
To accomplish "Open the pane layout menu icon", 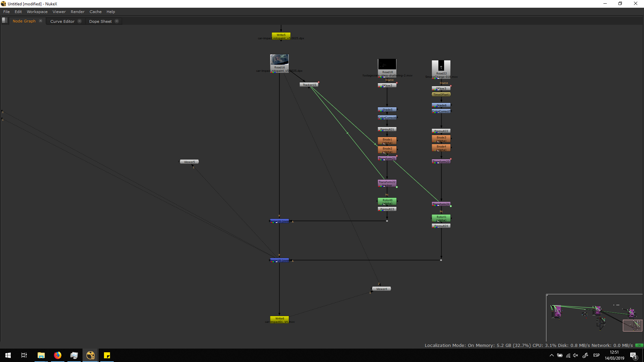I will pyautogui.click(x=4, y=20).
